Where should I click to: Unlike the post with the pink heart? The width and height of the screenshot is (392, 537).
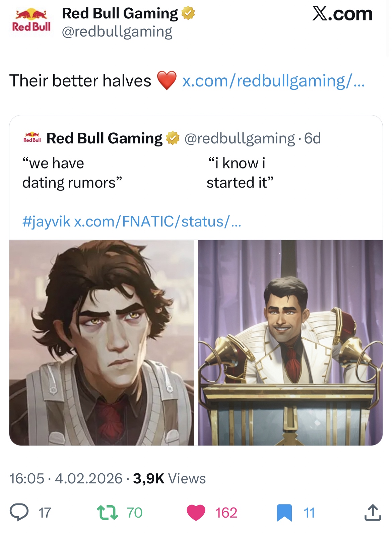(196, 513)
